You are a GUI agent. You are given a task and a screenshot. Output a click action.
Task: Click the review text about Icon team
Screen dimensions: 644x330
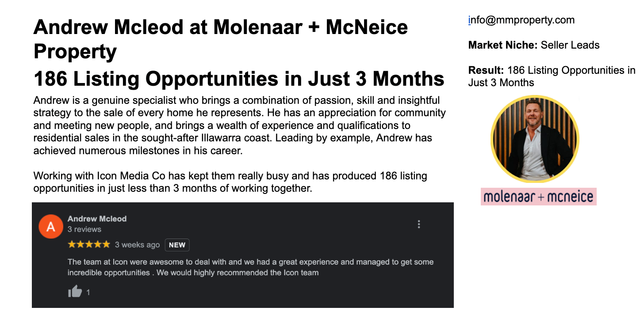pyautogui.click(x=250, y=267)
